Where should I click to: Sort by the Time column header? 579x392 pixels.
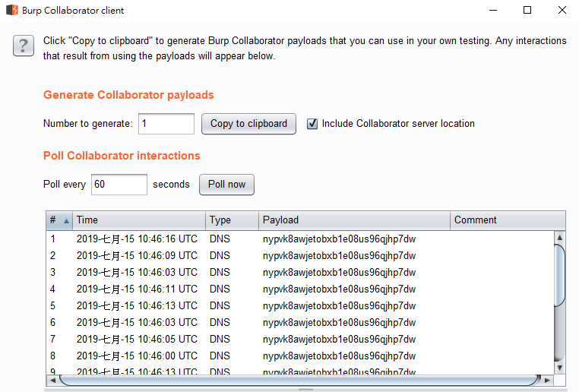(139, 220)
